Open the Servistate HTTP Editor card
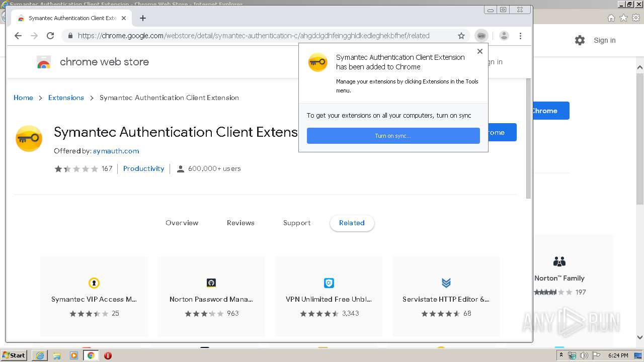This screenshot has height=362, width=644. 446,296
